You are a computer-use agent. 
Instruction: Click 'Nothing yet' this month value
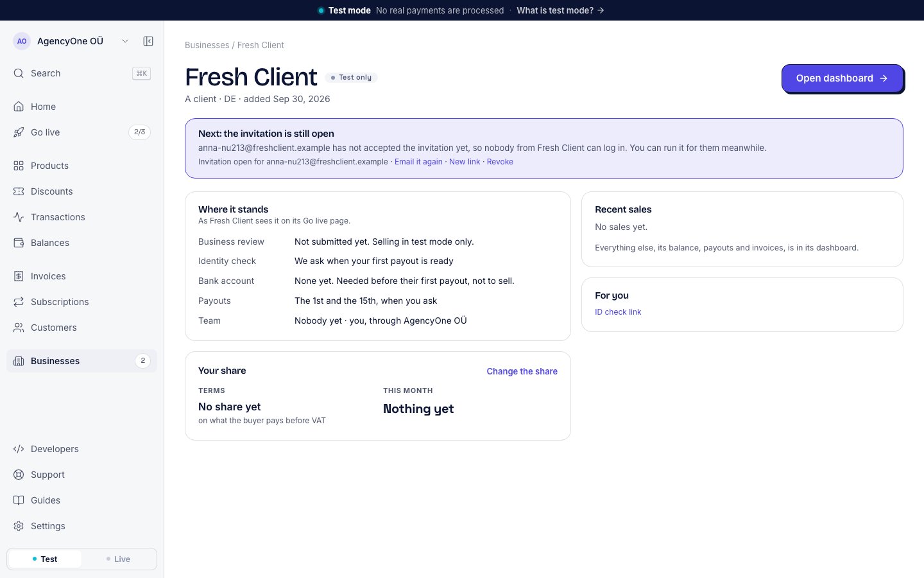(x=418, y=408)
